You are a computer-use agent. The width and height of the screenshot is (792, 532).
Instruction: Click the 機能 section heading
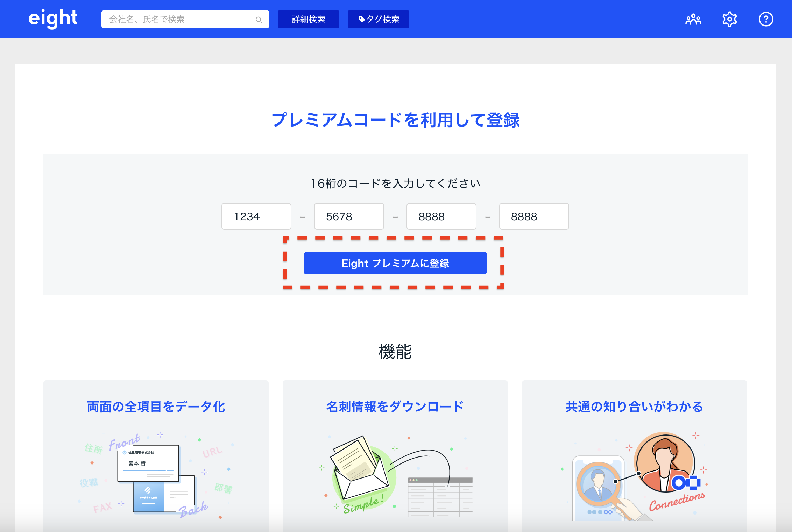[395, 352]
